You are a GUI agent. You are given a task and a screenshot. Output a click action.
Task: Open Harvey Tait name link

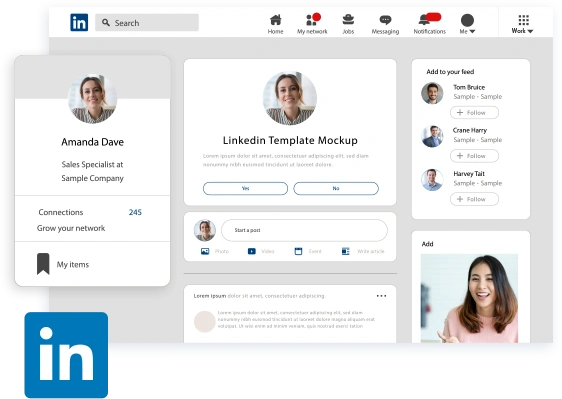469,174
